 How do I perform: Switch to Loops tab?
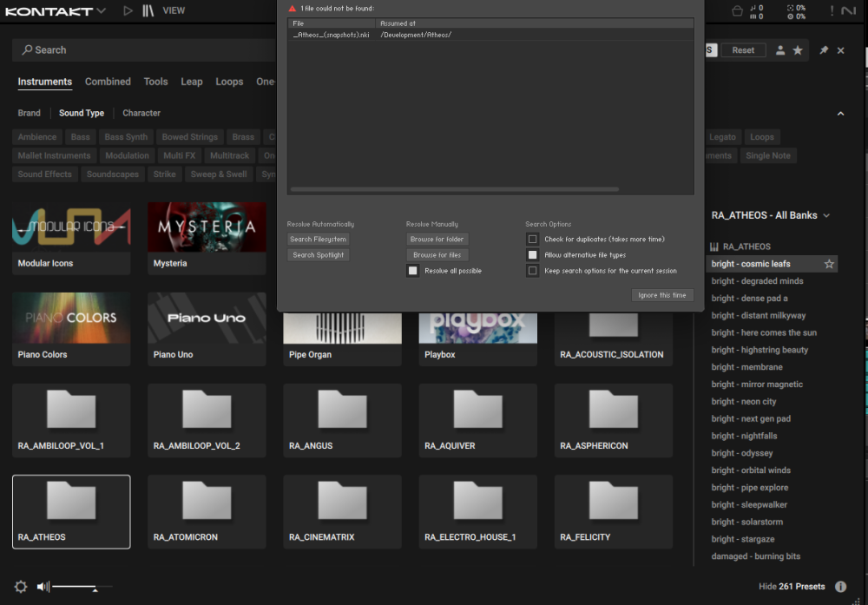229,82
